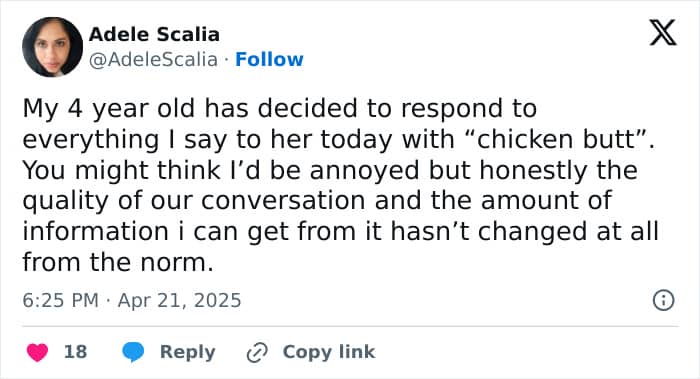Like the tweet with the heart icon
The width and height of the screenshot is (700, 379).
click(x=38, y=352)
